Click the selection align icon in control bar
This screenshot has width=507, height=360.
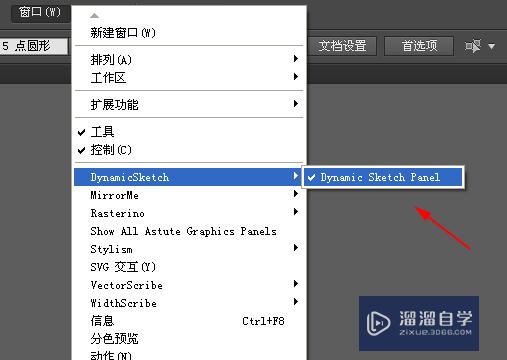click(473, 46)
